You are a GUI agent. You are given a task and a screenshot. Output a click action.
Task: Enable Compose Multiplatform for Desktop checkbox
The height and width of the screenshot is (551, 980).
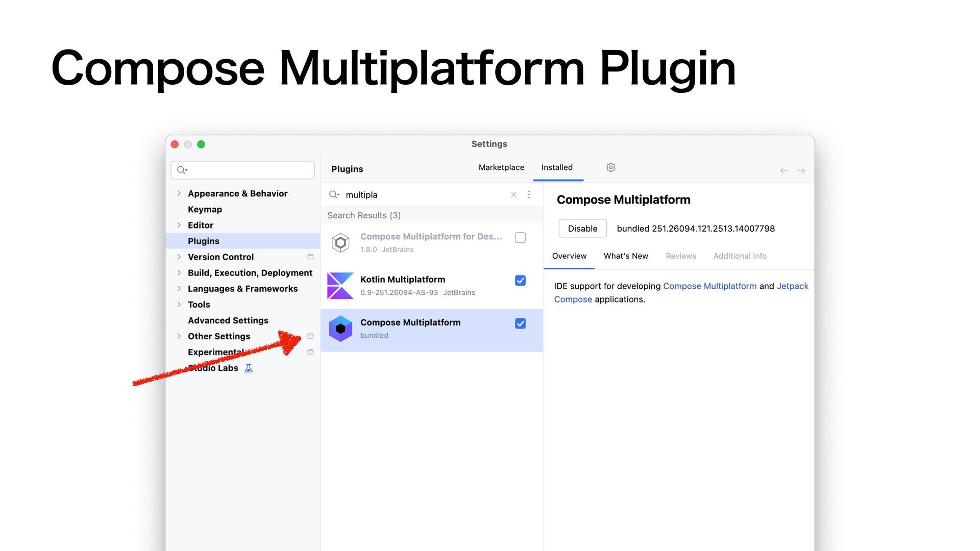(x=520, y=237)
